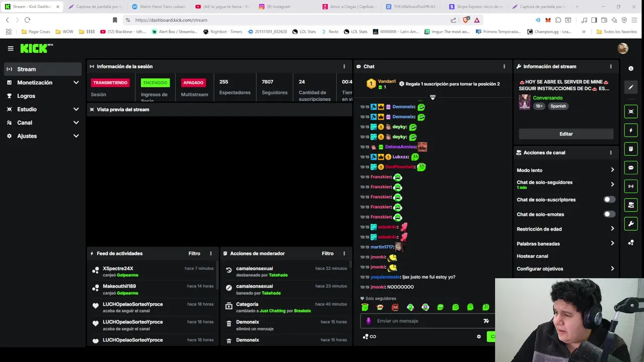Open Todos los favoritos bookmarks folder
Image resolution: width=644 pixels, height=362 pixels.
coord(617,32)
